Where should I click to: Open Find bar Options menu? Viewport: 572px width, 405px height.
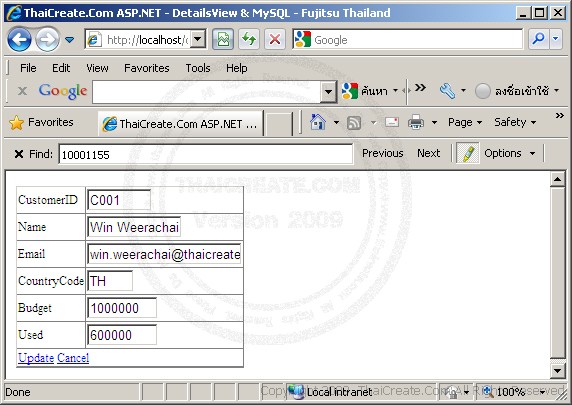tap(509, 153)
